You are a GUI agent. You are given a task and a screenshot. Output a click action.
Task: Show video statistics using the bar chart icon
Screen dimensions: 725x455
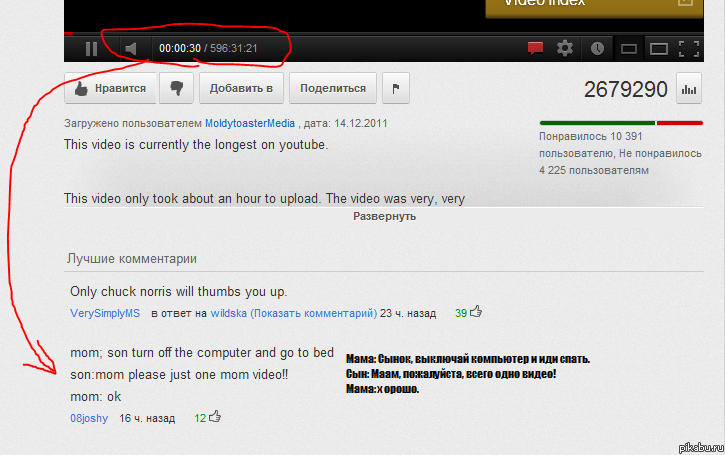point(688,89)
